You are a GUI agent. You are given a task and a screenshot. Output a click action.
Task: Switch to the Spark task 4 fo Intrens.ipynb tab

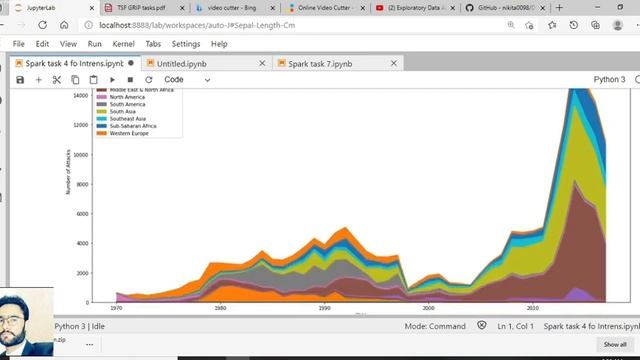tap(74, 64)
